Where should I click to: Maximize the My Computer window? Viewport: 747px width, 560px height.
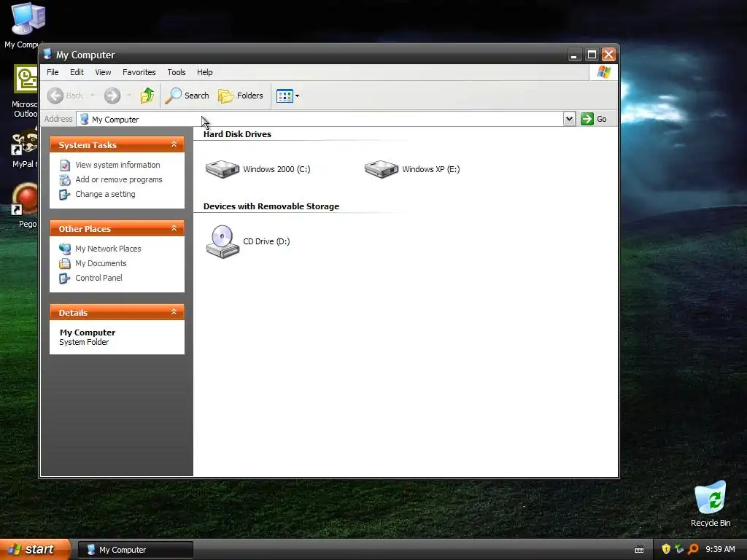[x=592, y=55]
